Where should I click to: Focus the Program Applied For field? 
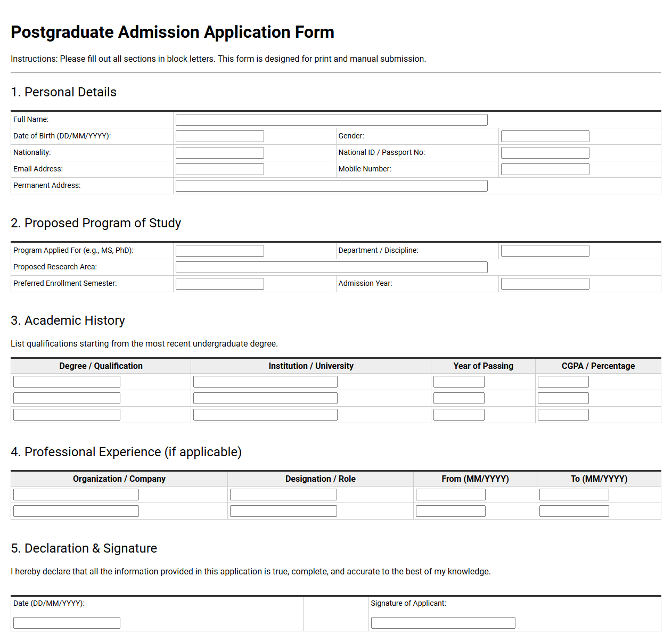[x=220, y=251]
